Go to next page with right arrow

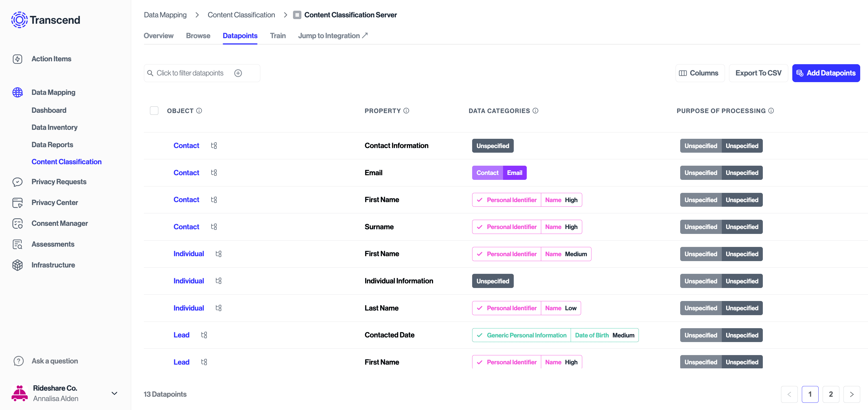(852, 394)
